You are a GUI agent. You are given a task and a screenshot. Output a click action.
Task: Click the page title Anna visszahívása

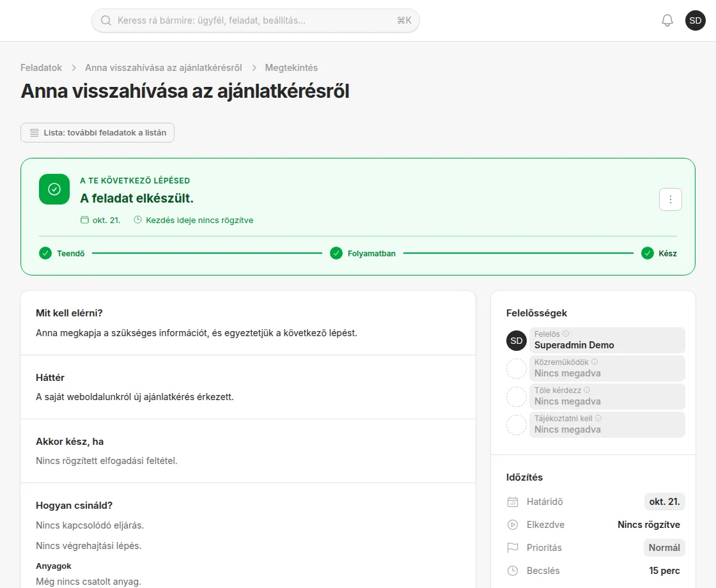pos(185,91)
